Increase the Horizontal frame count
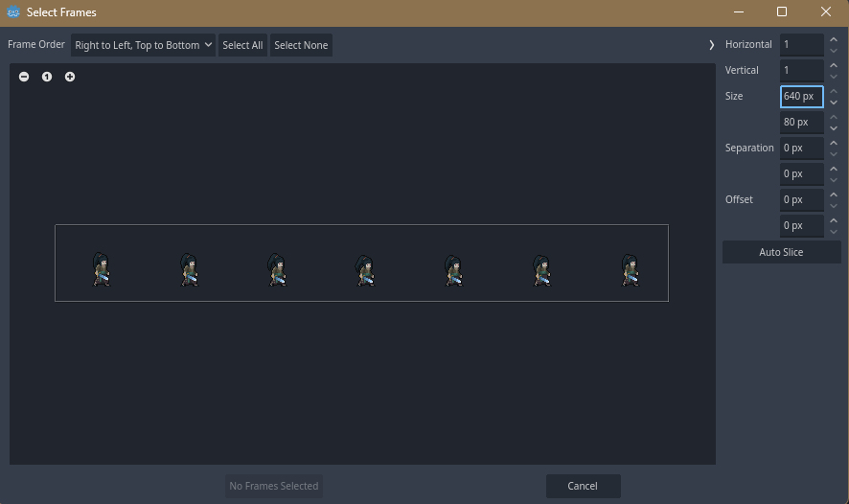 coord(834,39)
